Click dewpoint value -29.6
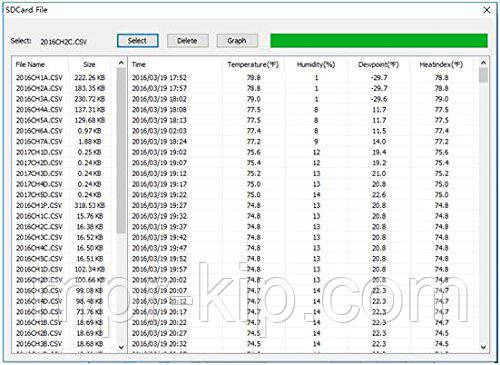 tap(379, 99)
